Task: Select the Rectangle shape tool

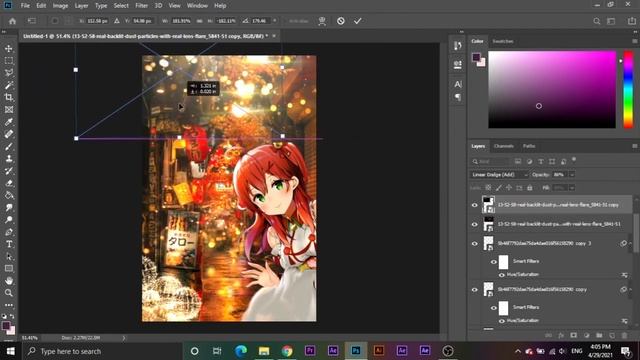Action: (x=9, y=269)
